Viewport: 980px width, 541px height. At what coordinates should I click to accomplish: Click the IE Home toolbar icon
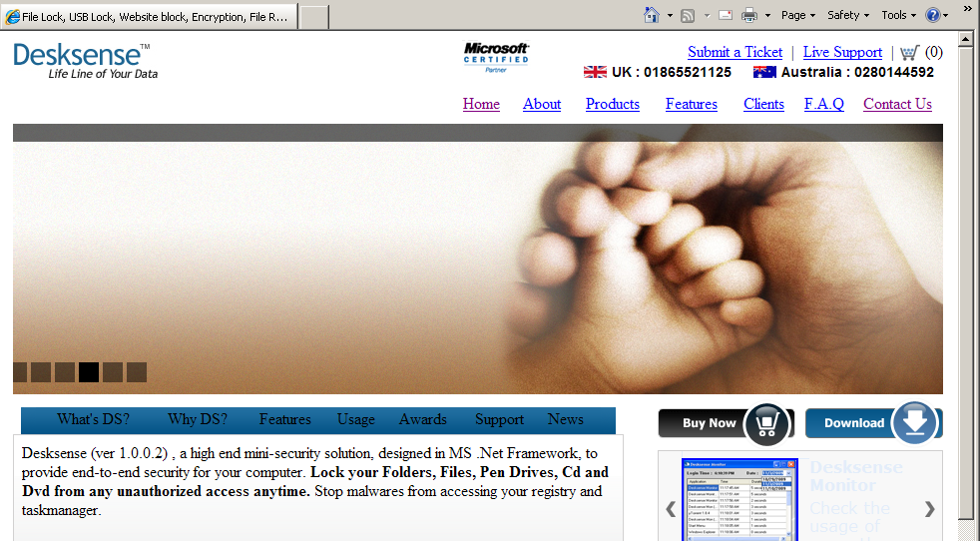[x=652, y=15]
